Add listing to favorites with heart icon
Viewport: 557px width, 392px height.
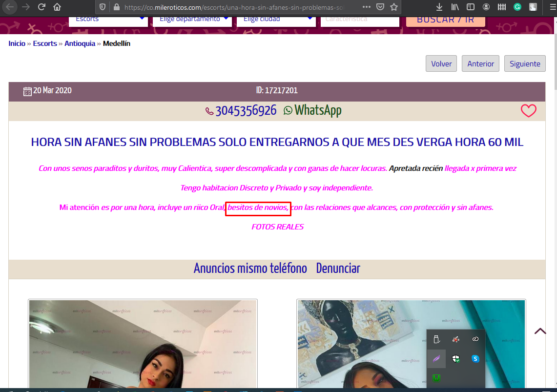pyautogui.click(x=529, y=111)
